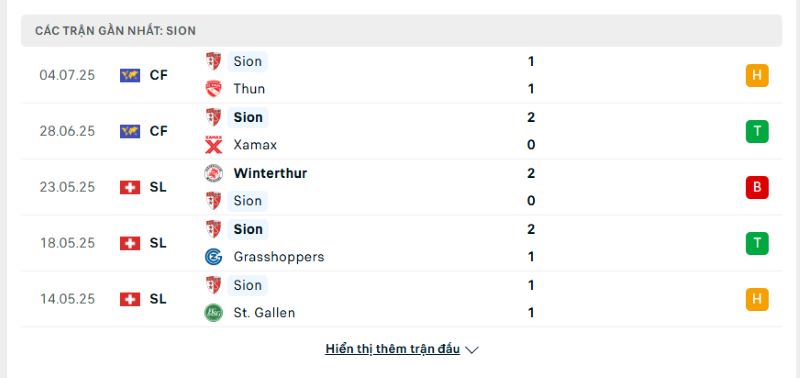Click the red B result badge for Winterthur match
800x378 pixels.
coord(757,187)
